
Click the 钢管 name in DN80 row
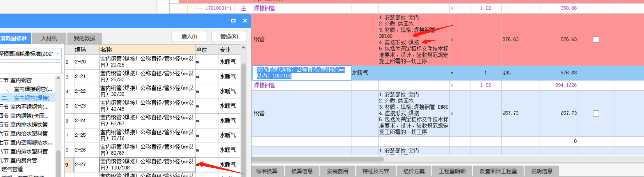(259, 113)
